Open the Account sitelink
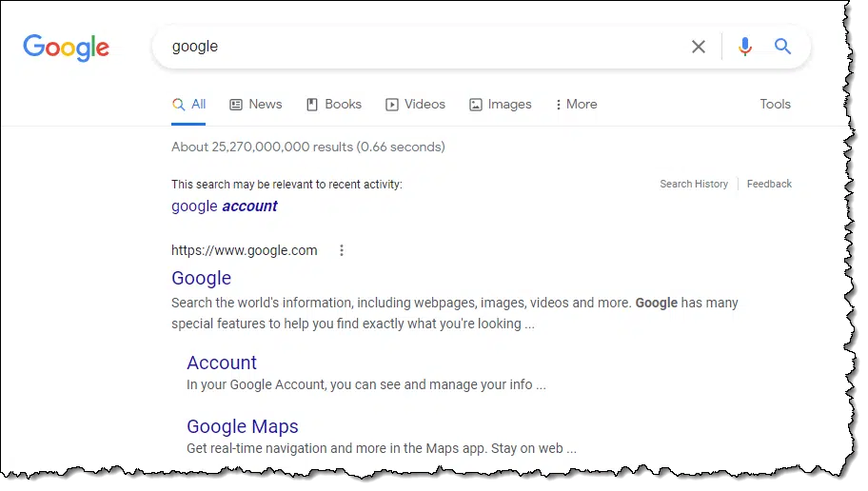 tap(222, 363)
